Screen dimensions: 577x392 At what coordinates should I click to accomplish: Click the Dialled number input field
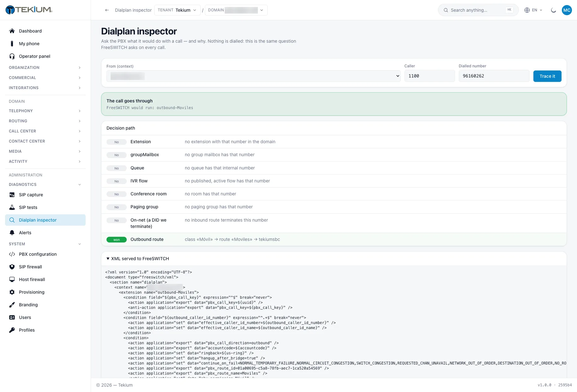point(494,76)
